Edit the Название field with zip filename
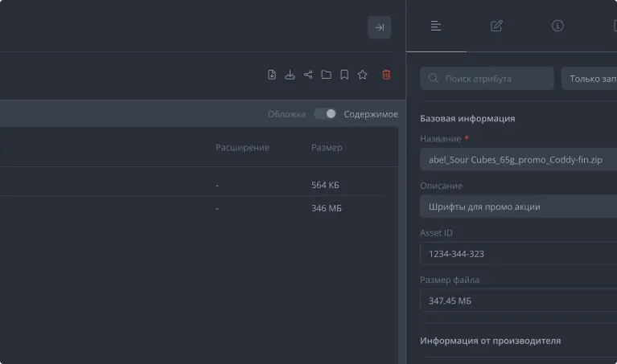The width and height of the screenshot is (617, 364). pos(519,160)
